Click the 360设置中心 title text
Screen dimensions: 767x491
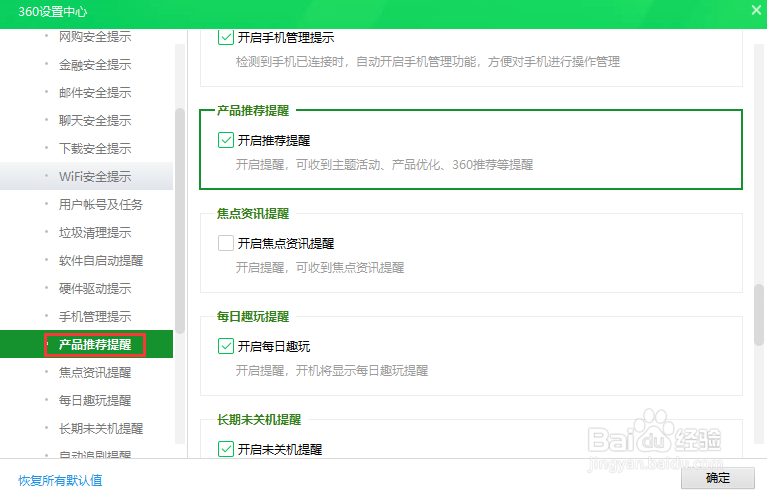(52, 11)
